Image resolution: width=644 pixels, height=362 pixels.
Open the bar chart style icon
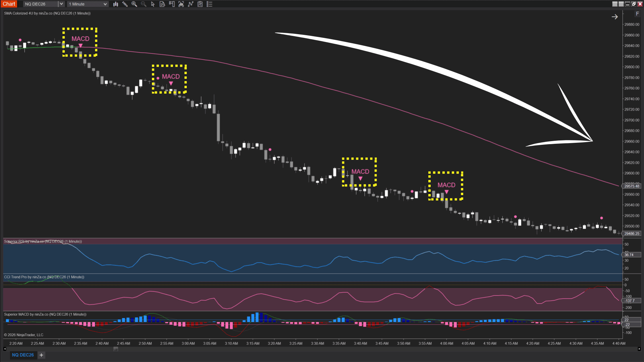[x=115, y=4]
